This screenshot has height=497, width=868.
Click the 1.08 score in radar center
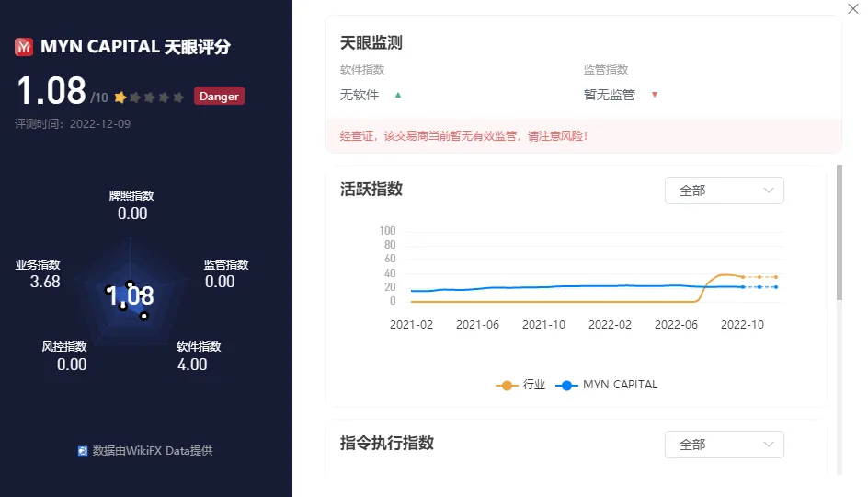click(130, 295)
